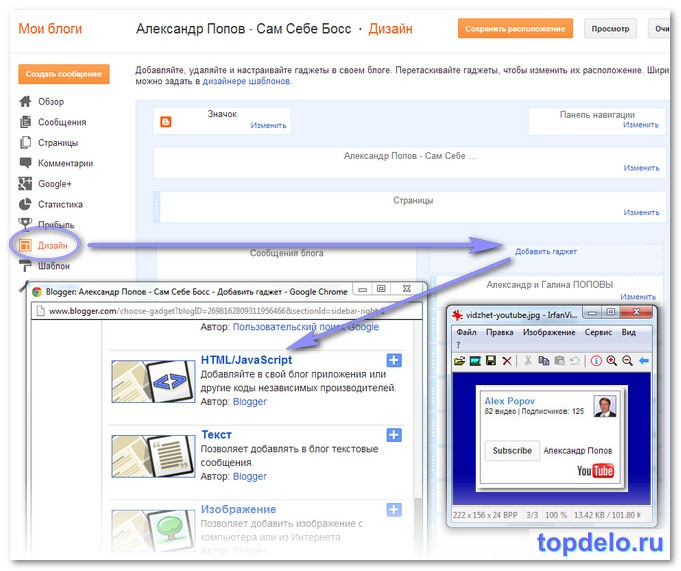Click the Дизайн heading next to blog title
Image resolution: width=681 pixels, height=571 pixels.
390,29
